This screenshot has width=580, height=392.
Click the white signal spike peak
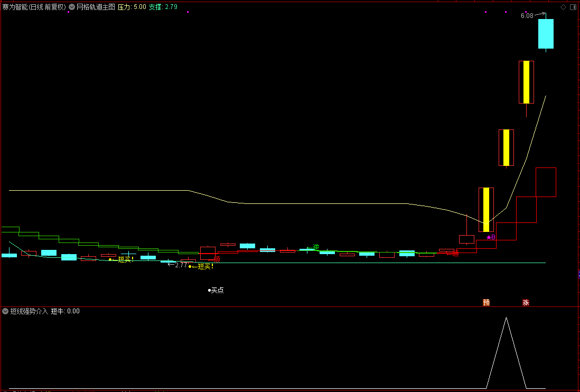[x=506, y=318]
